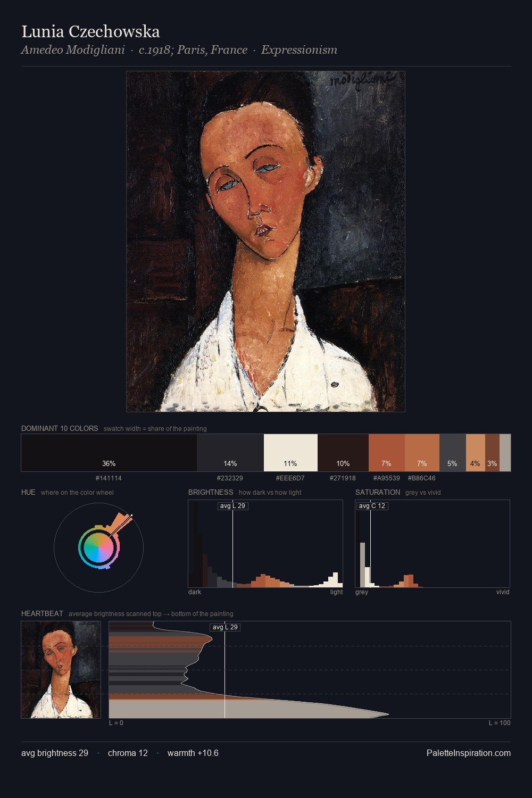Viewport: 532px width, 798px height.
Task: Click the "light" axis label
Action: tap(336, 592)
